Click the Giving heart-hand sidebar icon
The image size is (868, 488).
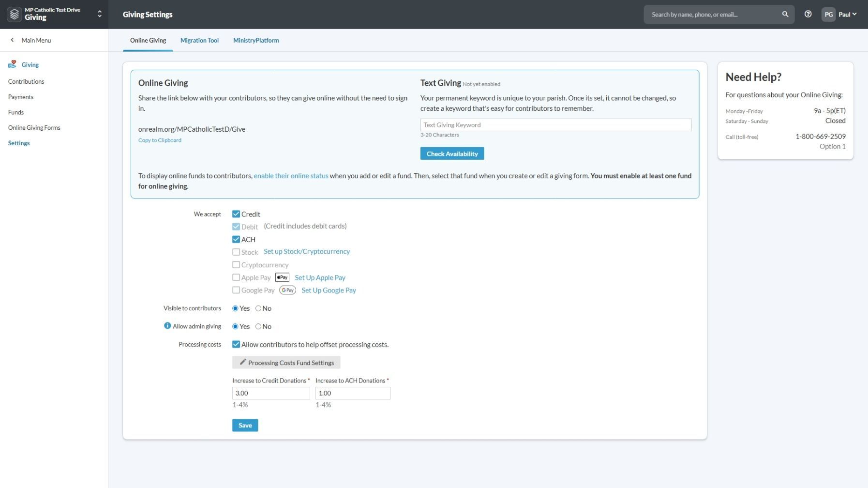13,64
